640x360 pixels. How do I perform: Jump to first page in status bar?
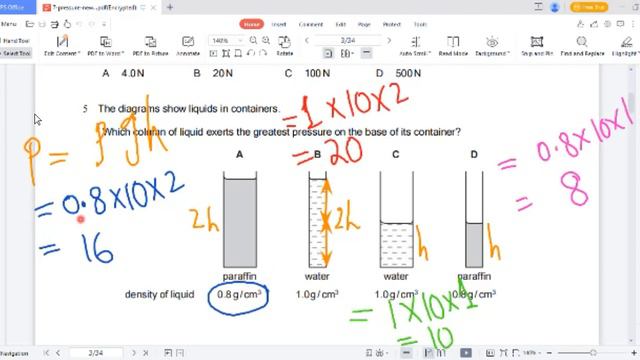46,353
